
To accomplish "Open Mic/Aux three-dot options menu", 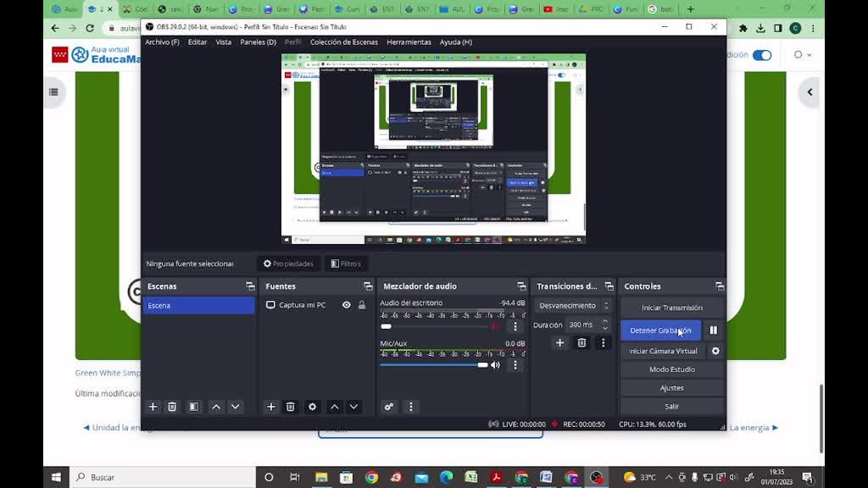I will [x=515, y=365].
